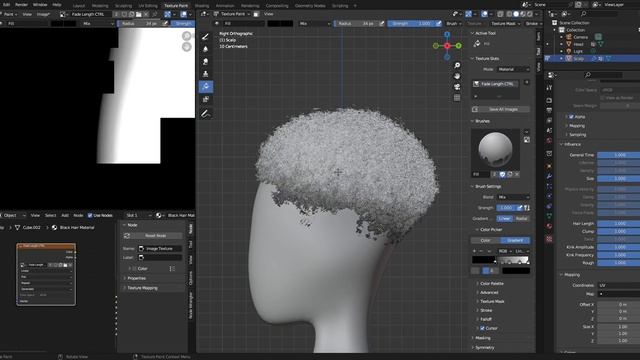Open the Mode Material dropdown in Texture Slots

coord(513,69)
